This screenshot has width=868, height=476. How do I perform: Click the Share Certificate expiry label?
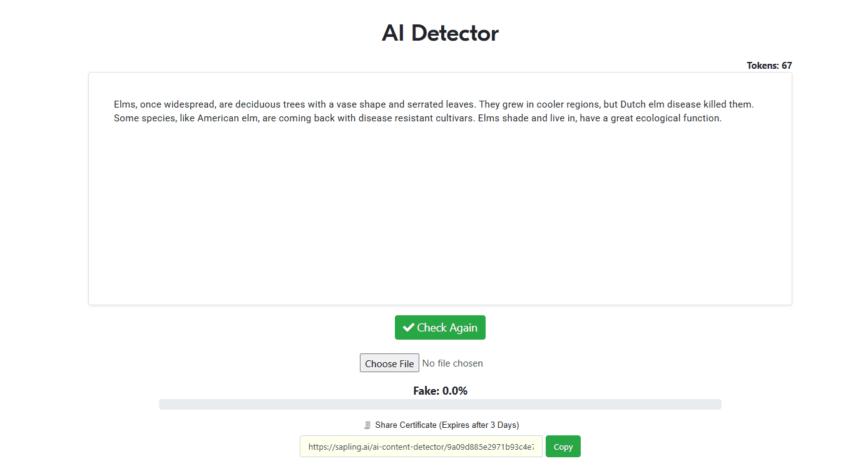click(447, 425)
